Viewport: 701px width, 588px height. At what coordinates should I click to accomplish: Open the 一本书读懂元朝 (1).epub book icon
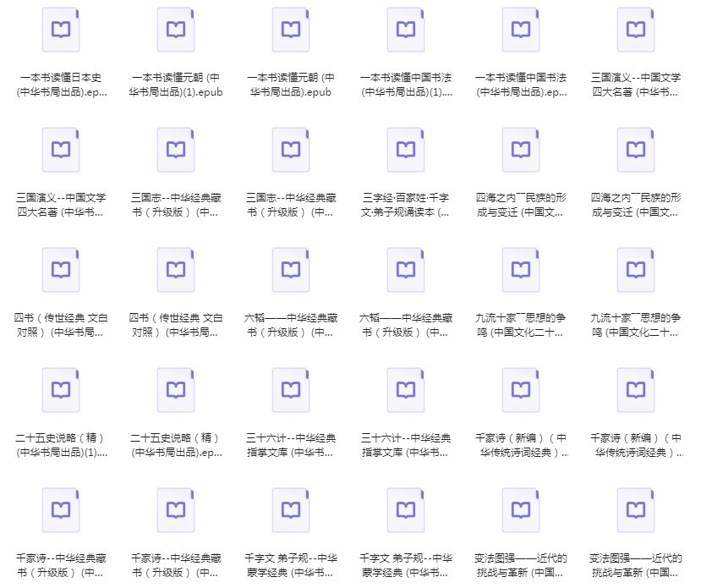click(x=176, y=30)
